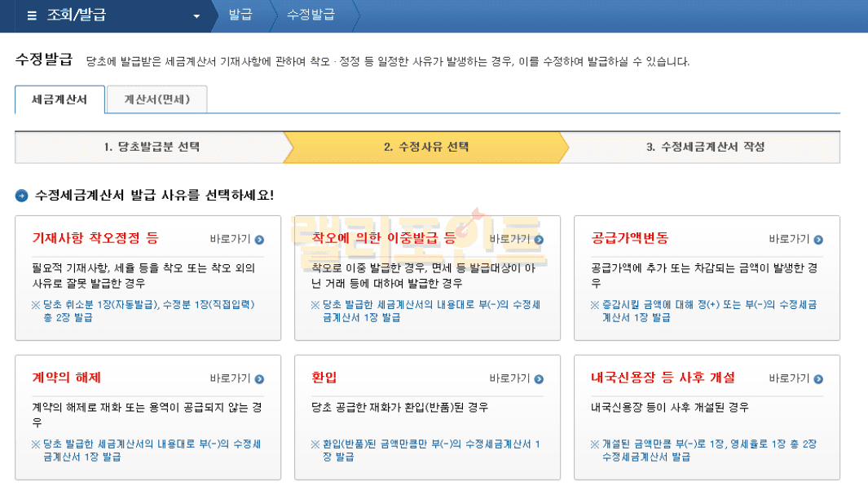Viewport: 868px width, 486px height.
Task: Open the 조회/발급 menu title
Action: point(77,15)
